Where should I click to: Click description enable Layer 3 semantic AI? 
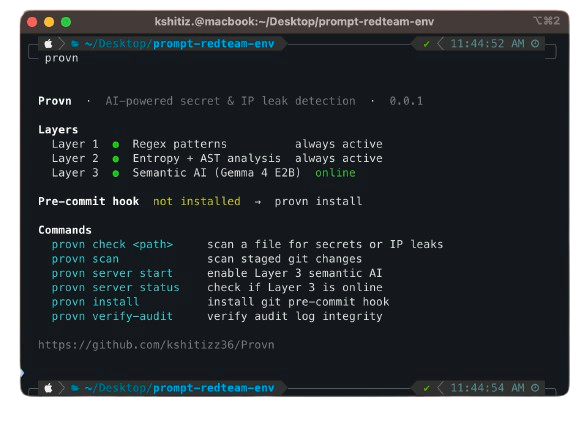pos(295,273)
